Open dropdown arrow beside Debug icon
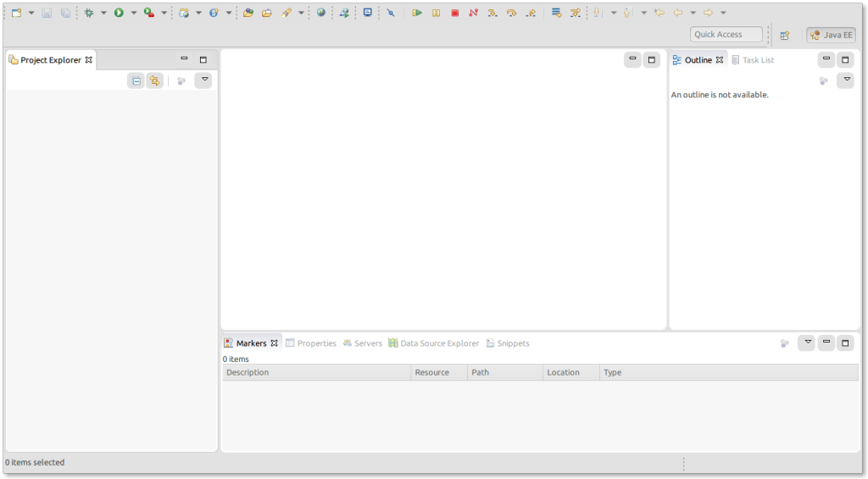Screen dimensions: 868x479 point(103,13)
